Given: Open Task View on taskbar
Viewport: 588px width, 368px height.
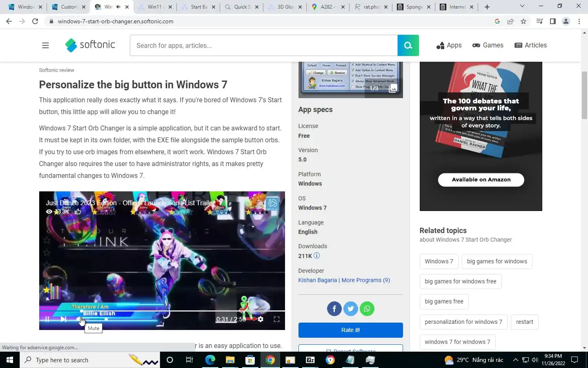Looking at the screenshot, I should (x=189, y=360).
